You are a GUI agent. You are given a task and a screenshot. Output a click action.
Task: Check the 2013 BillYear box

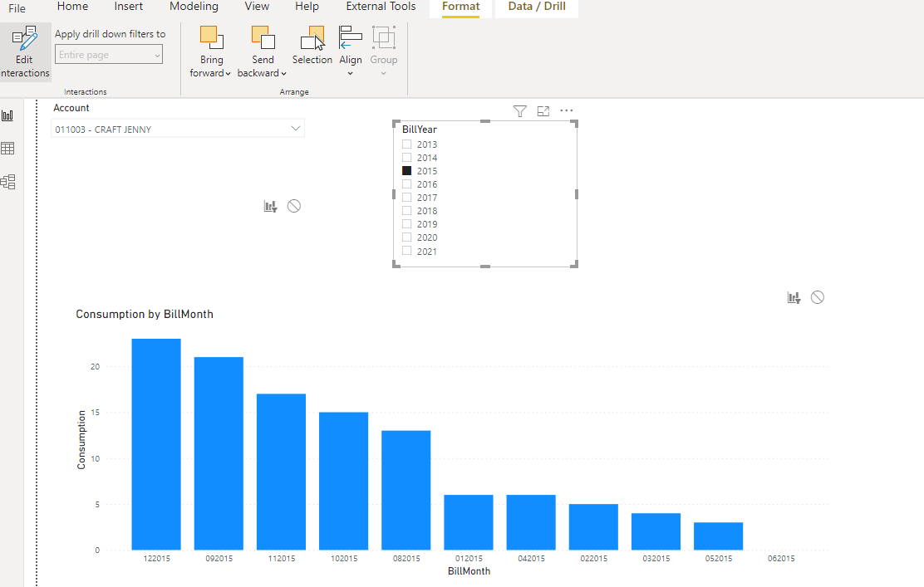point(406,144)
